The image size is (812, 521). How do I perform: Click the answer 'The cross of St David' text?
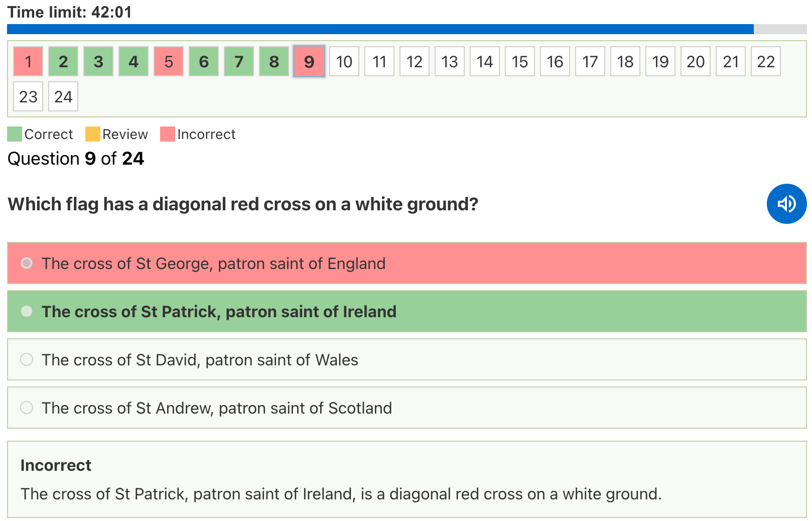pyautogui.click(x=200, y=360)
